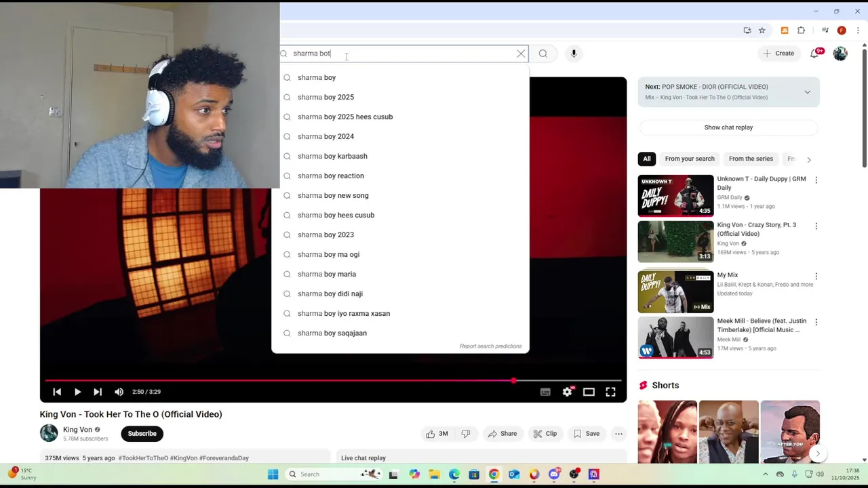Enter full screen mode
The image size is (868, 488).
click(x=610, y=392)
